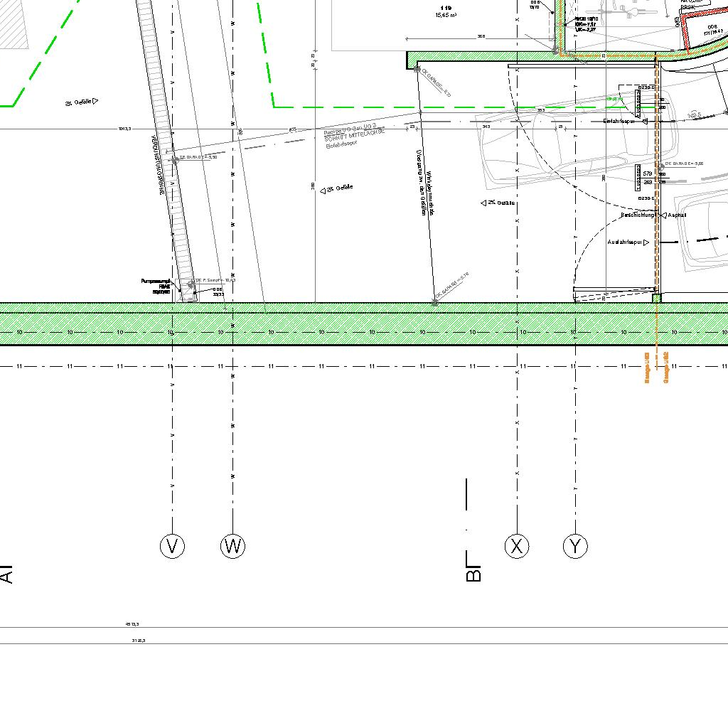Select the elevation marker symbol for OK GARAGE=-6,77
Image resolution: width=728 pixels, height=728 pixels.
(x=417, y=69)
